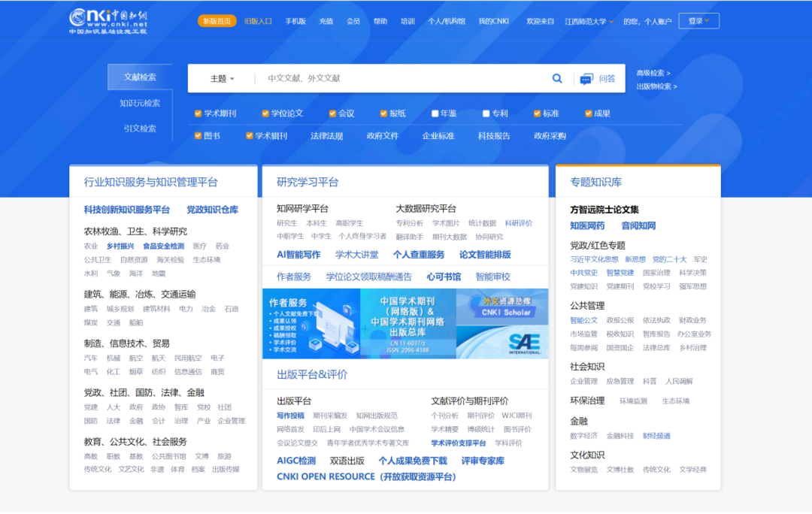Open CNKI OPEN RESOURCE link
Screen dimensions: 812x514
click(367, 476)
